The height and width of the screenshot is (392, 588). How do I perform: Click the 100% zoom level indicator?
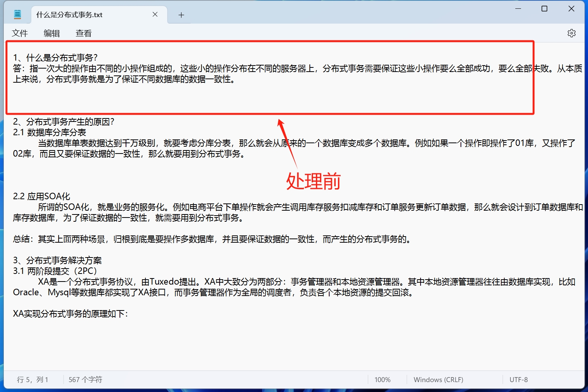click(382, 379)
